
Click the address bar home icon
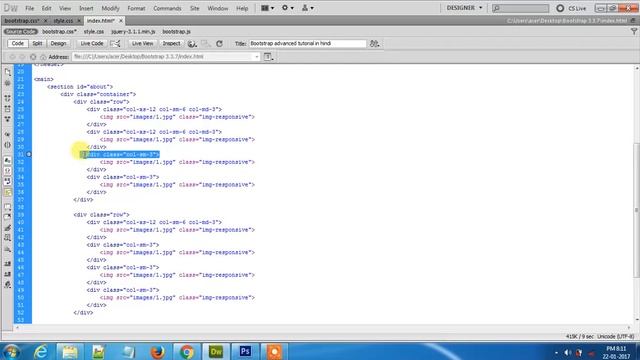[43, 57]
